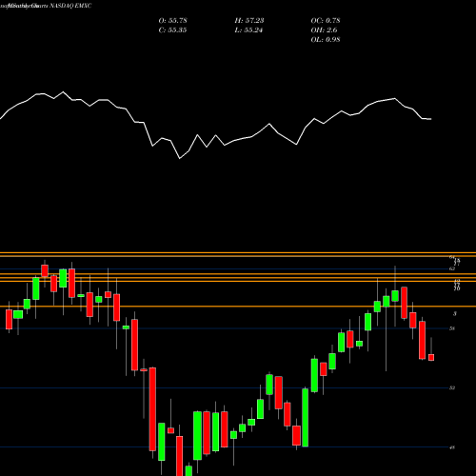Click the 'H: 57.23' high price value
Screen dimensions: 476x476
click(249, 21)
